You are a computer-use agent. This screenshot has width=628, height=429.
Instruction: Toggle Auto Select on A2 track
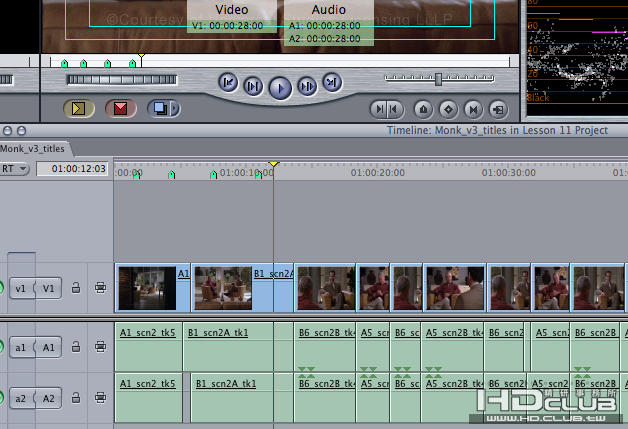(101, 398)
